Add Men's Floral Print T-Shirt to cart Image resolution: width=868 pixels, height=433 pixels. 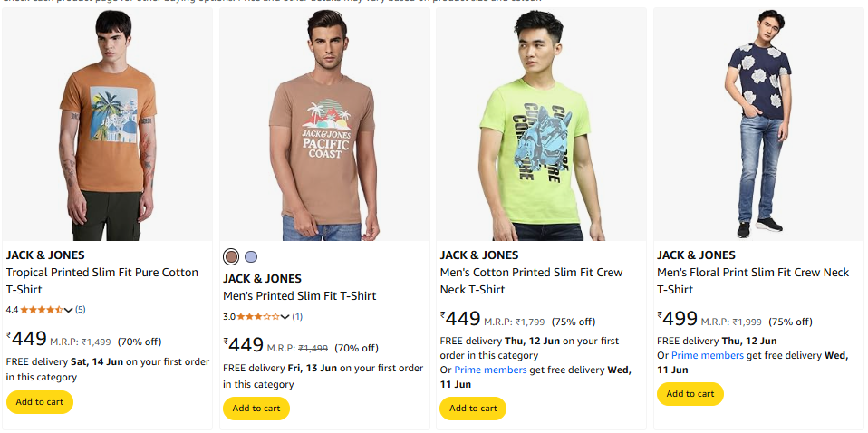coord(690,394)
